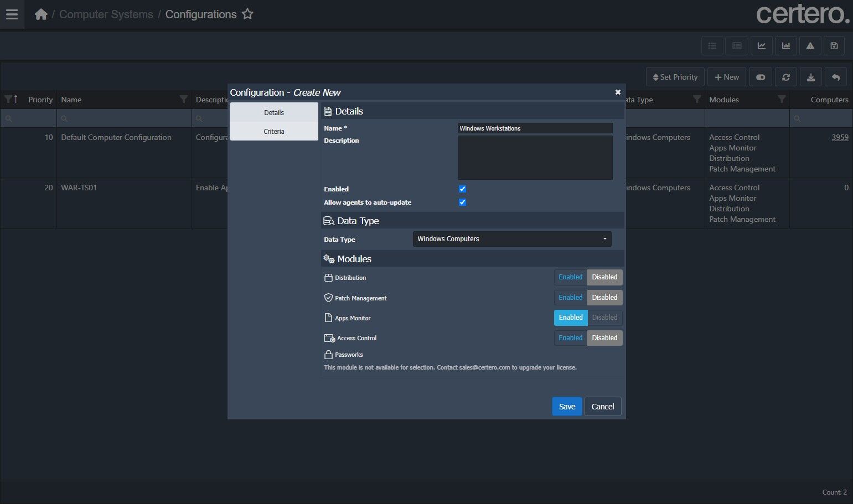Select the Details tab in dialog
Viewport: 853px width, 504px height.
(x=274, y=112)
